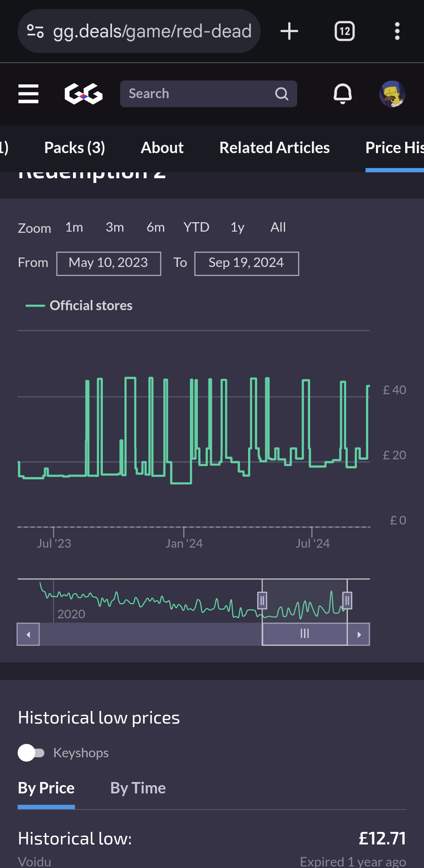The width and height of the screenshot is (424, 868).
Task: Go to the Related Articles tab
Action: [274, 148]
